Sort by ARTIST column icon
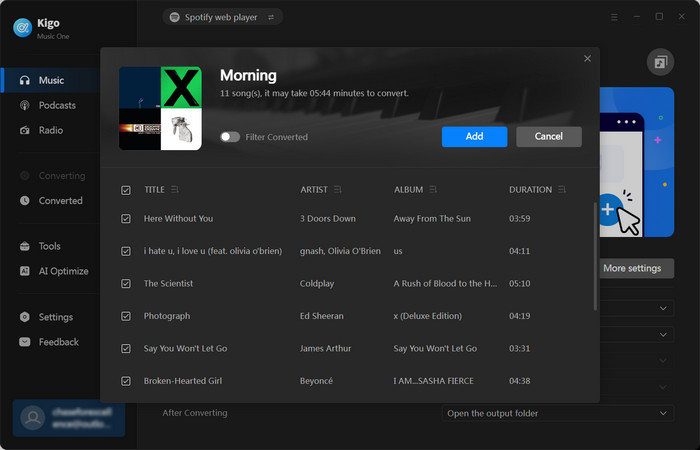Image resolution: width=700 pixels, height=450 pixels. 338,190
